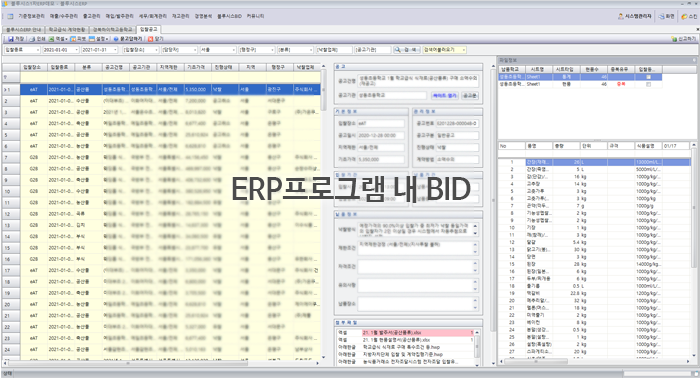Click the blue 공고담하기 help icon

(x=116, y=39)
